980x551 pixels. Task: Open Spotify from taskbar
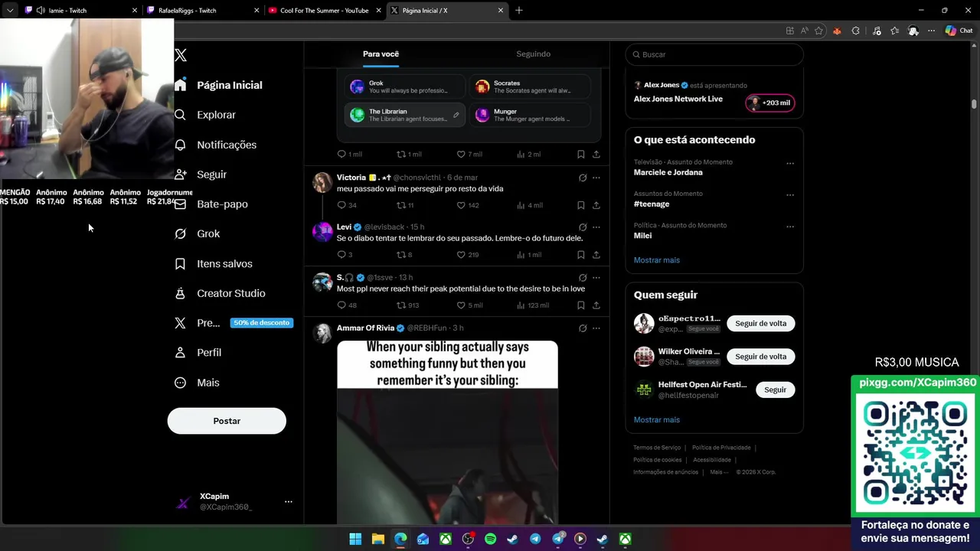[490, 539]
